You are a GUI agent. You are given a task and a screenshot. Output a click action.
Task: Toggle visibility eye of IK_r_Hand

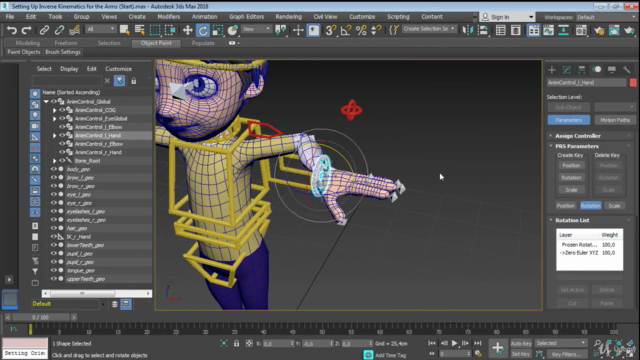(53, 236)
